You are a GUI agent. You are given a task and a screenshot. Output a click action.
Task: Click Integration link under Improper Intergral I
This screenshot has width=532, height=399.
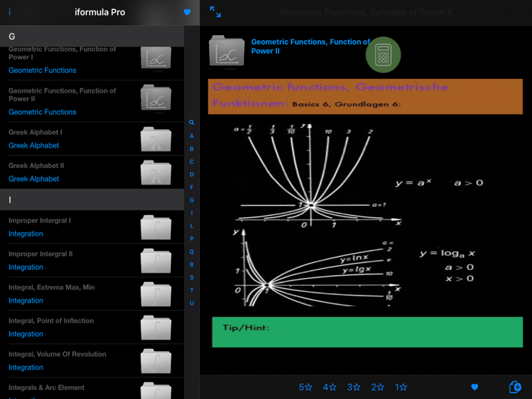26,234
